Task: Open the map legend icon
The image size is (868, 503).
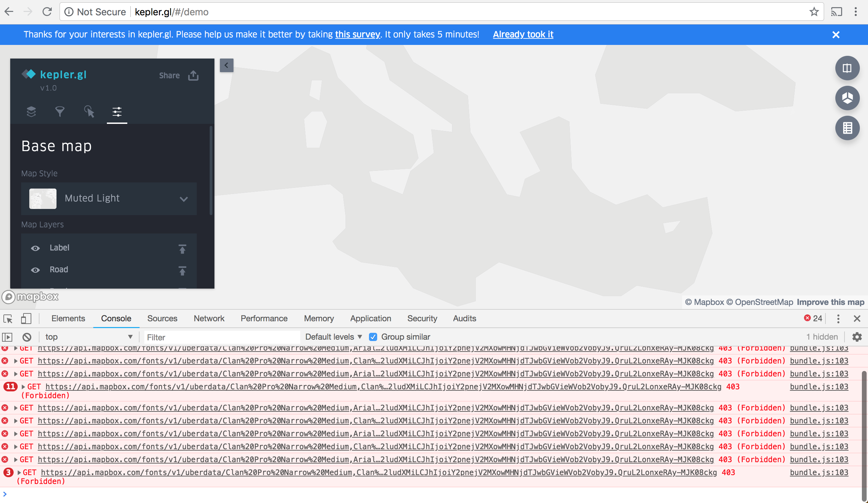Action: 847,128
